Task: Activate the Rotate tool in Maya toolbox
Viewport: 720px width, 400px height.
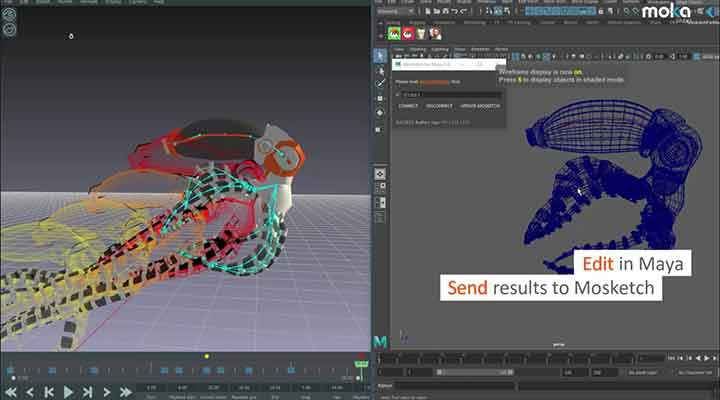Action: (380, 113)
